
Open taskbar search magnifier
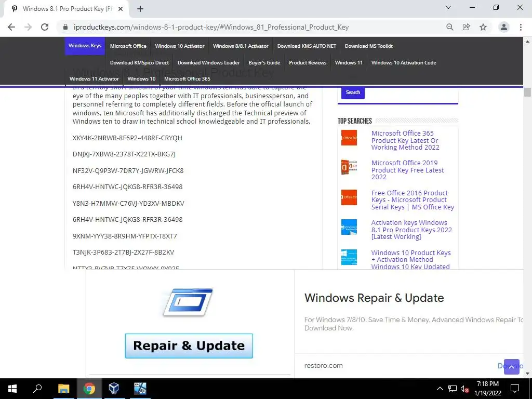[37, 389]
